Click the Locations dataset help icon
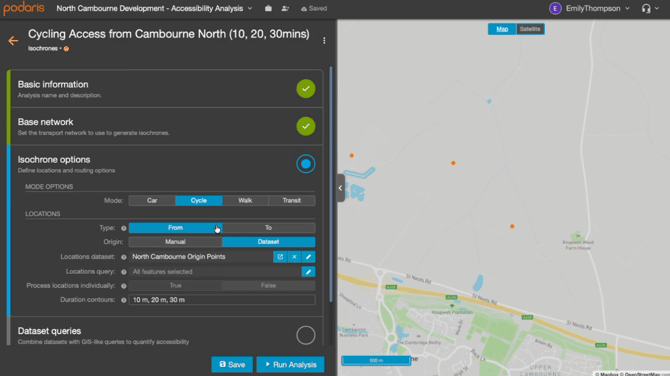Image resolution: width=670 pixels, height=376 pixels. [123, 257]
